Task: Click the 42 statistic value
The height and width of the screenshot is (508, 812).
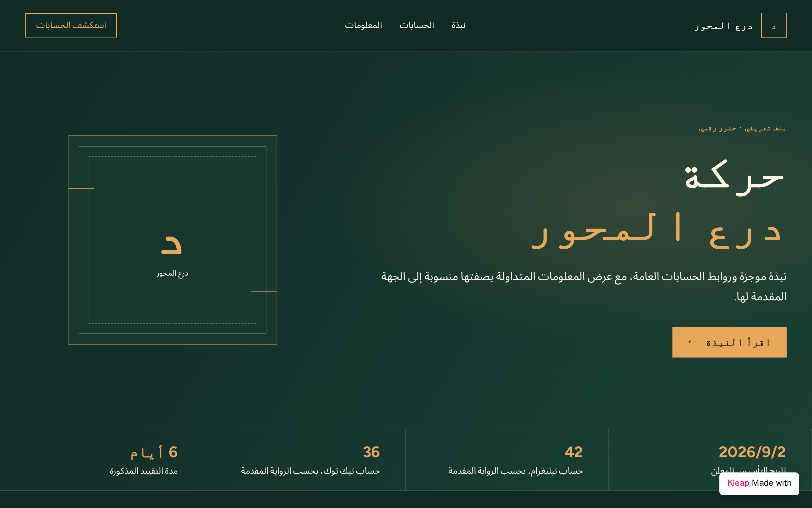Action: pyautogui.click(x=573, y=452)
